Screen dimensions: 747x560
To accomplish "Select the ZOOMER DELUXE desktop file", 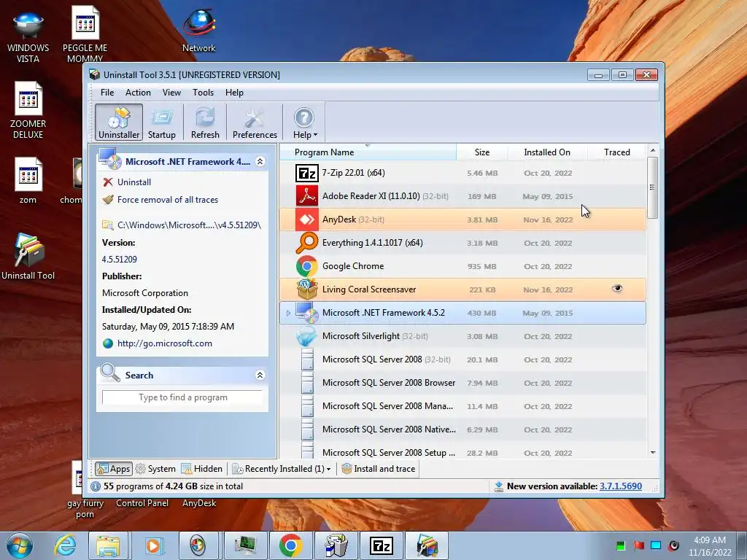I will coord(28,110).
